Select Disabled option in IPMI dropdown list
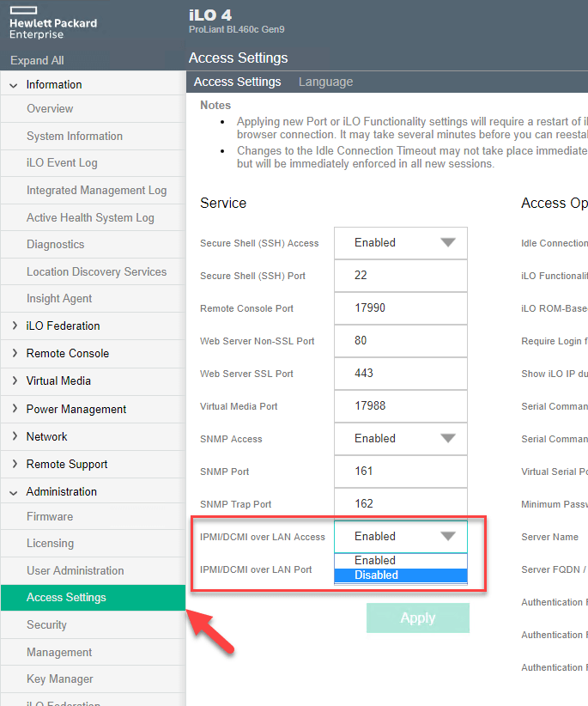 (x=400, y=575)
